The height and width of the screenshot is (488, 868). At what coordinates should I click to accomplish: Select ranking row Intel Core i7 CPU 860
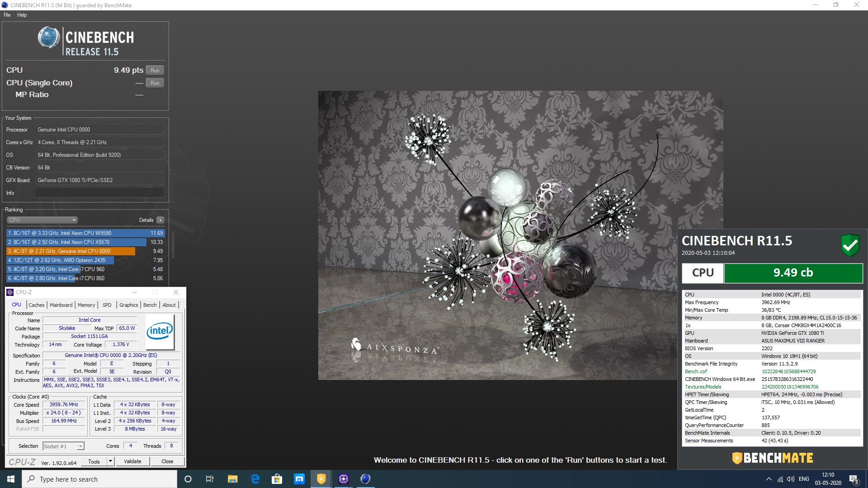85,278
